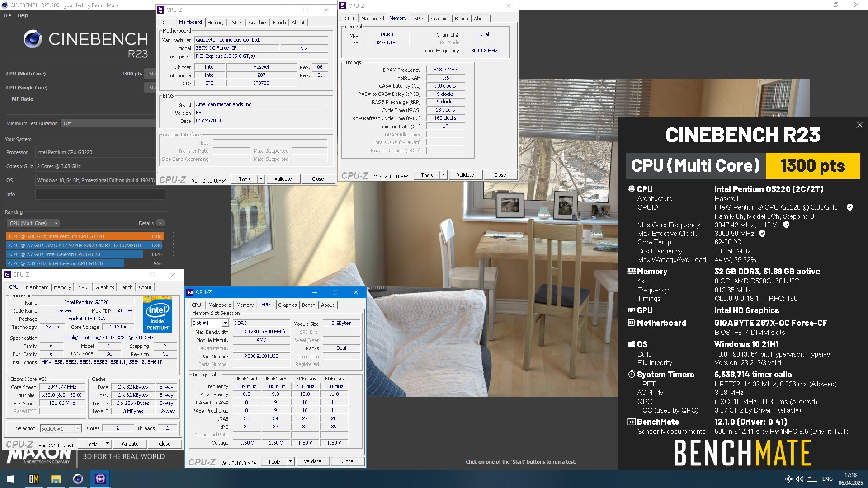Click the CPU-Z Memory window title icon
This screenshot has height=488, width=868.
[343, 5]
